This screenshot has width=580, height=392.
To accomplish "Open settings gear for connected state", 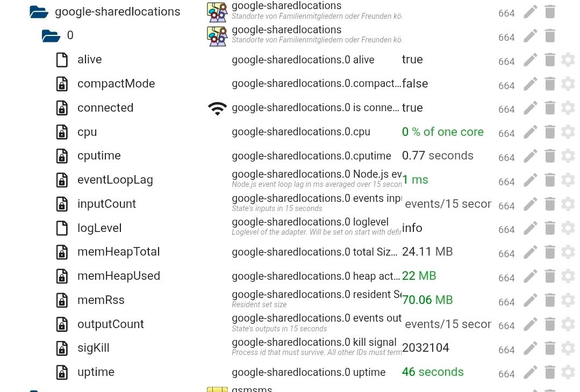I will (x=568, y=108).
